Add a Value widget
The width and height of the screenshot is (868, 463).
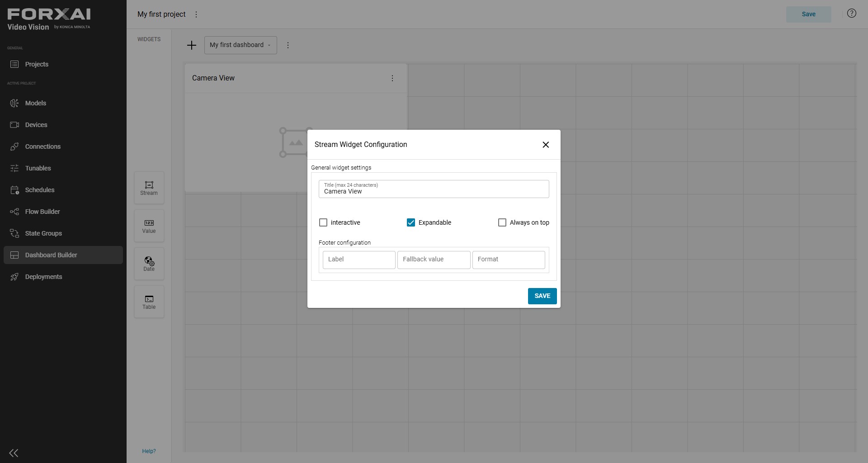pos(149,226)
